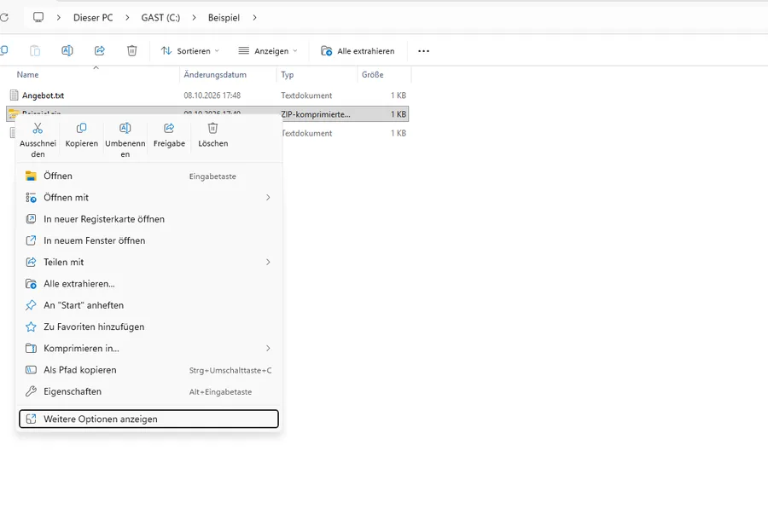
Task: Select In neuer Registerkarte öffnen
Action: point(148,219)
